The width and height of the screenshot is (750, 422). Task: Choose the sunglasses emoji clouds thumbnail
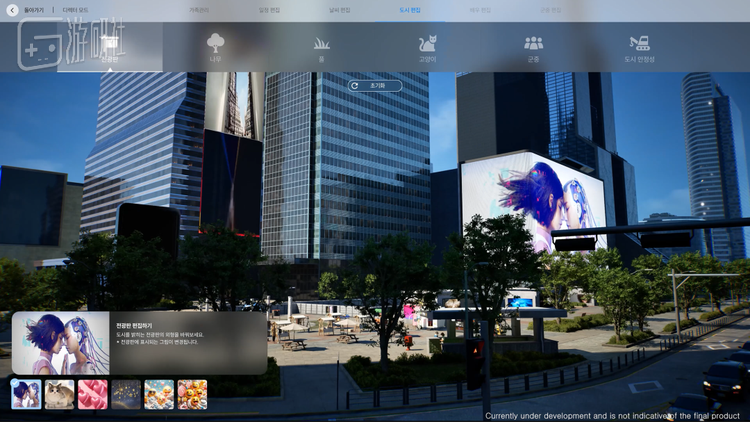[x=159, y=394]
